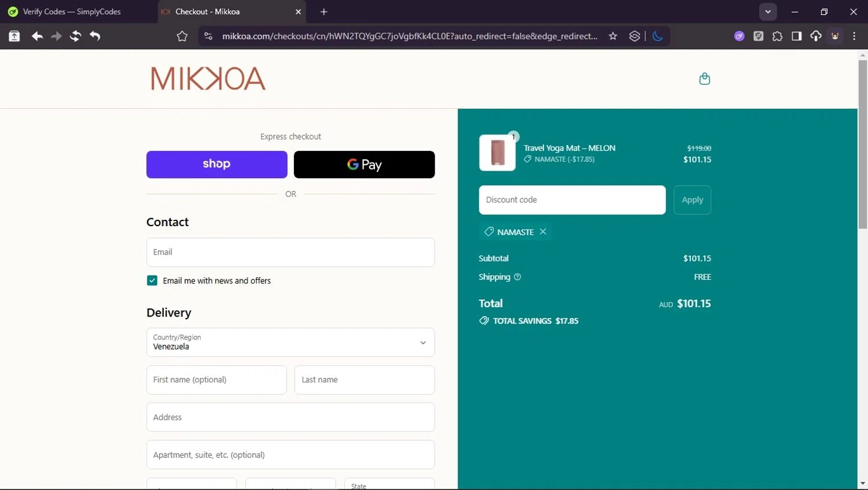868x490 pixels.
Task: Click the "Travel Yoga Mat – MELON" text
Action: coord(569,148)
